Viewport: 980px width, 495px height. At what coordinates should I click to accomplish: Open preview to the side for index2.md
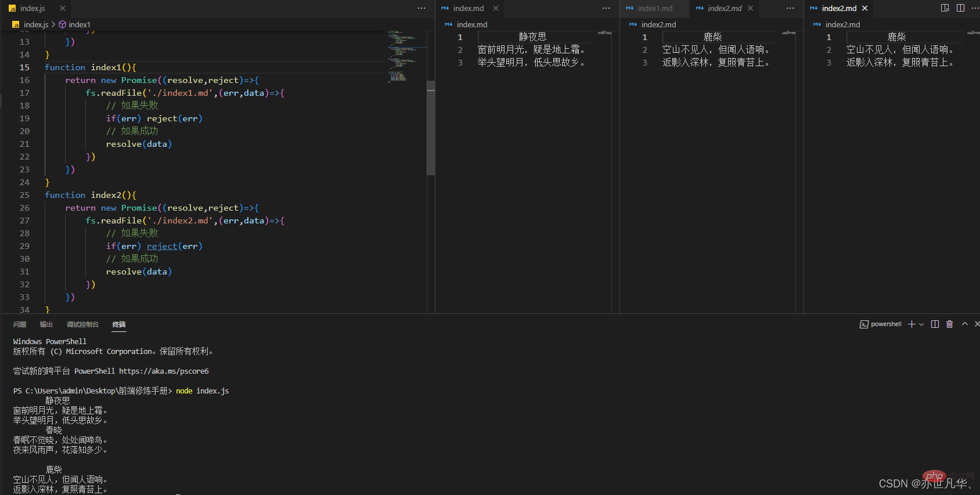pos(945,8)
